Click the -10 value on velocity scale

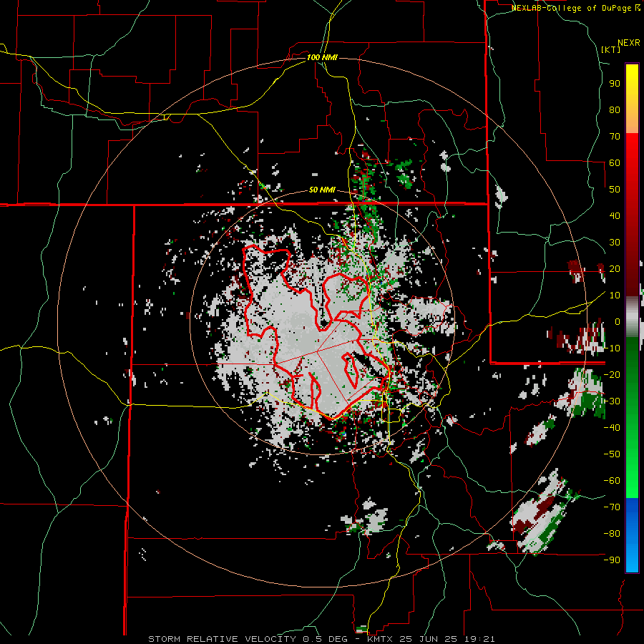coord(612,348)
